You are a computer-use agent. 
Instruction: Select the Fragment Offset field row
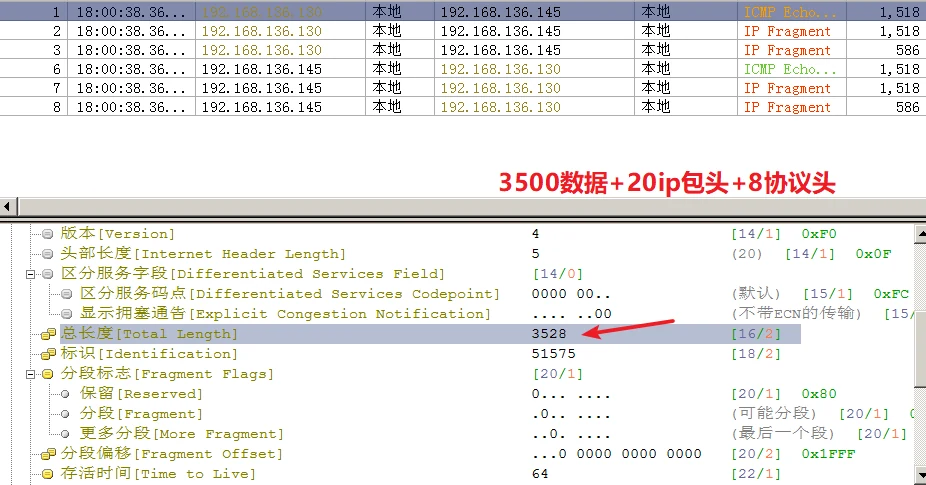tap(171, 454)
